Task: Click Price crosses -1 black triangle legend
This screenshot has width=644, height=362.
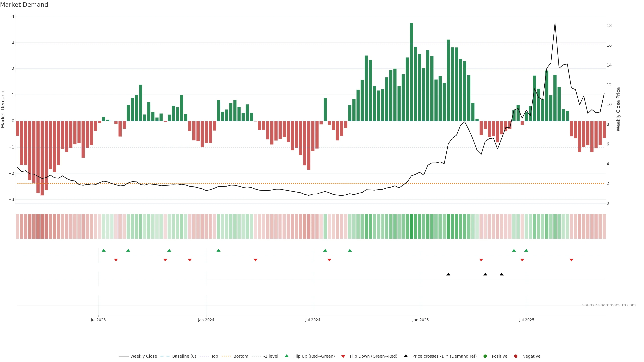Action: pyautogui.click(x=406, y=356)
